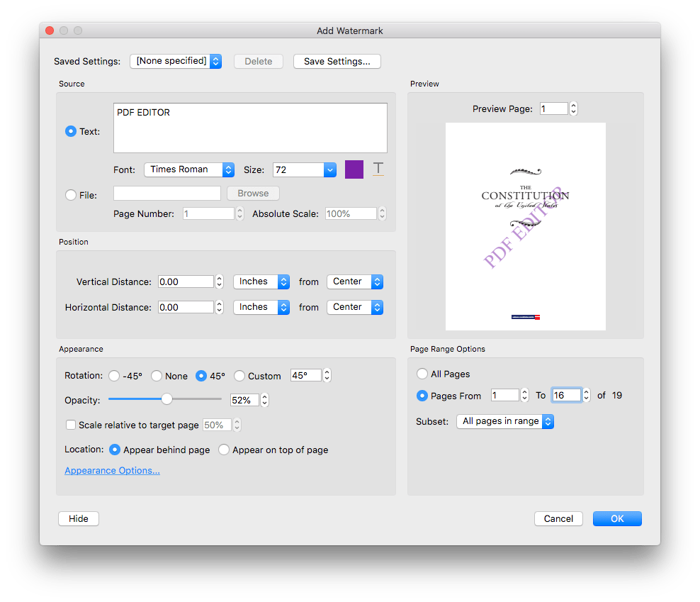
Task: Open the Font dropdown showing Times Roman
Action: click(x=189, y=169)
